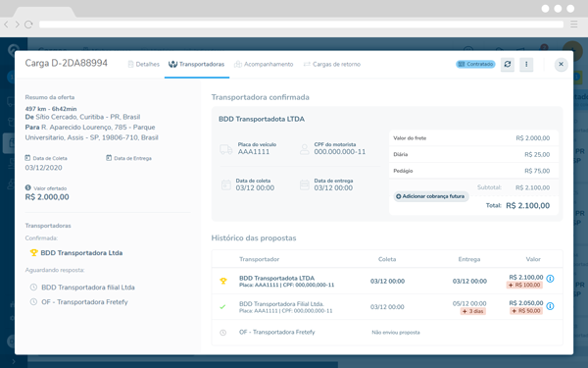Screen dimensions: 588x368
Task: Click the browser back arrow
Action: (7, 25)
